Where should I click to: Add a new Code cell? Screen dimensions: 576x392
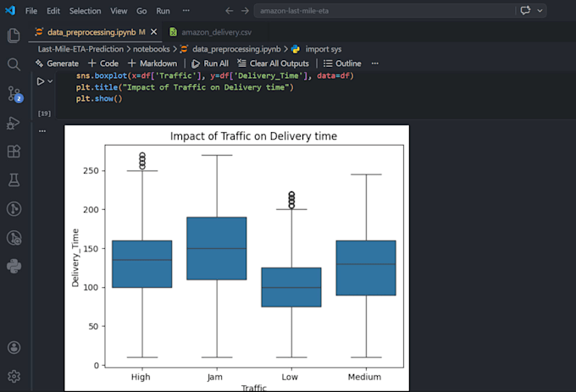point(103,63)
